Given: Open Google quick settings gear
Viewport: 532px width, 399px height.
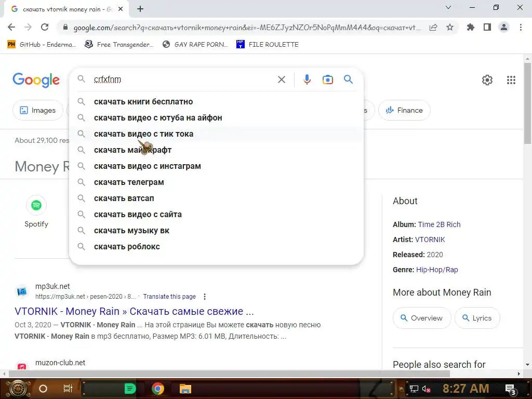Looking at the screenshot, I should pos(487,79).
